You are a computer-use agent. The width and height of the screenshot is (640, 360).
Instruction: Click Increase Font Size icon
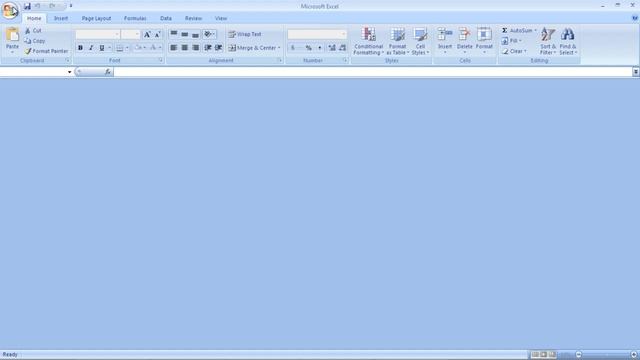point(147,34)
